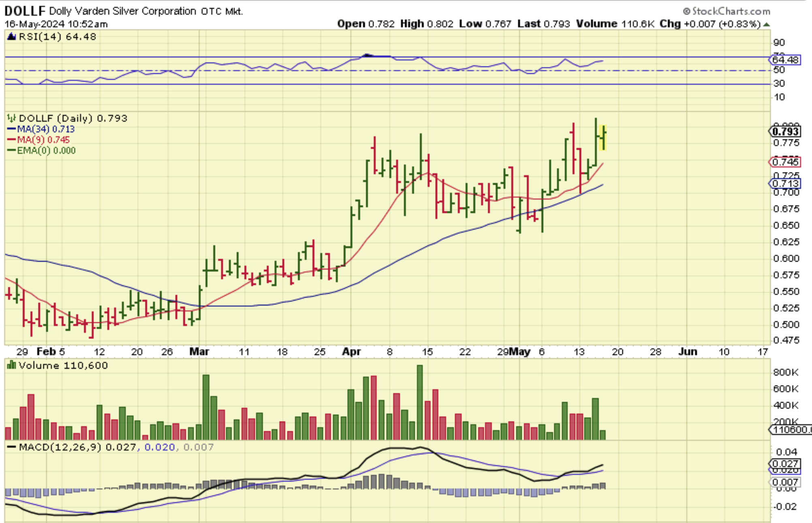The image size is (812, 523).
Task: Click the 0.027 MACD axis tag
Action: click(785, 464)
